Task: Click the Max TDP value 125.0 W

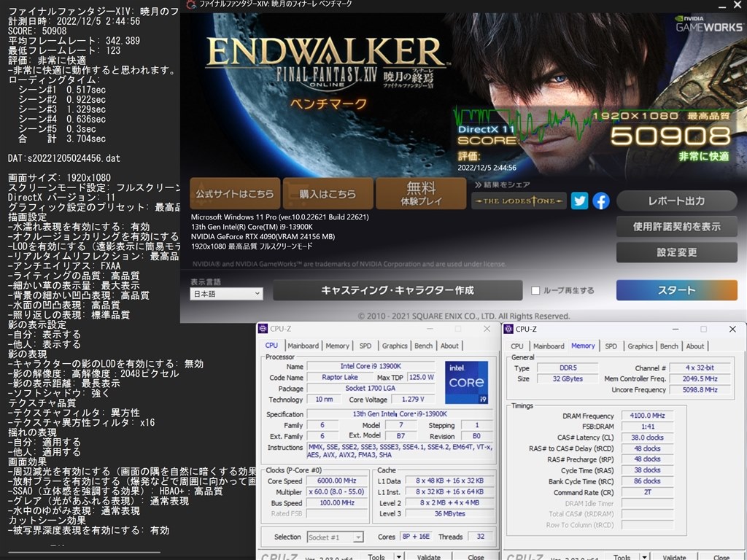Action: [421, 377]
